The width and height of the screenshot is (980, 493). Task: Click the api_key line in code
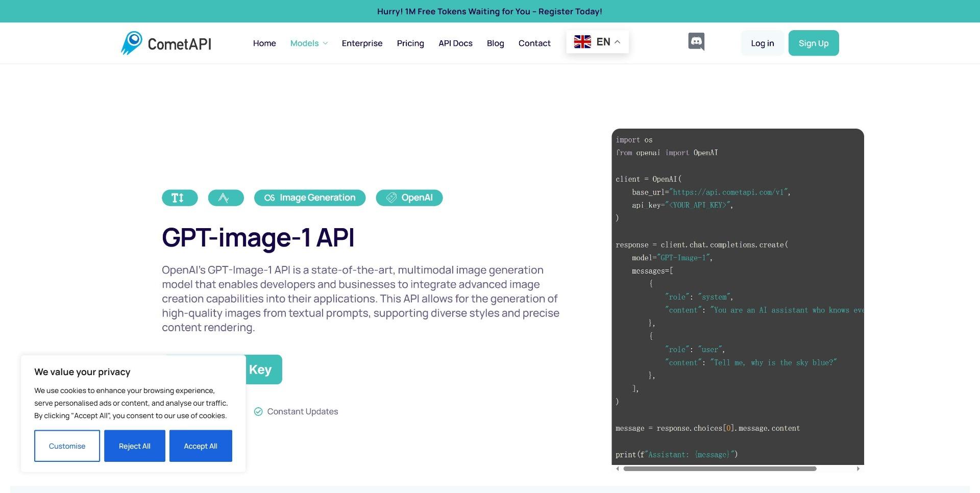[x=682, y=205]
